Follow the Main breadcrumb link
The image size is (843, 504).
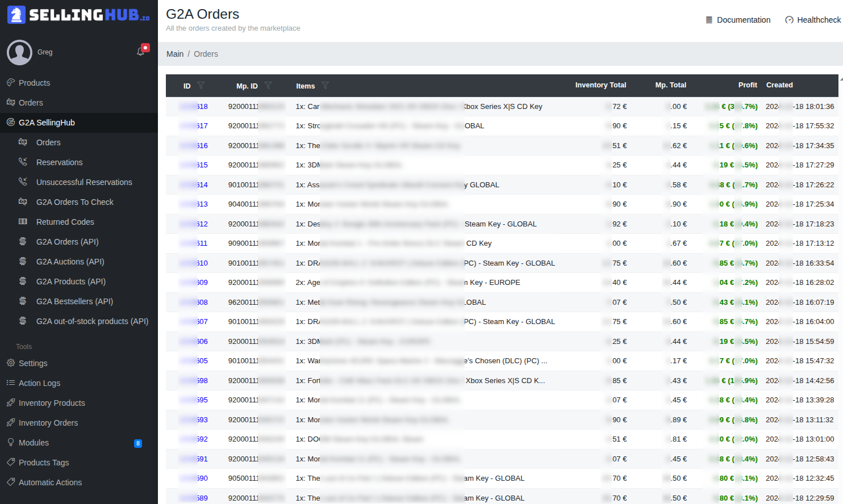click(174, 54)
